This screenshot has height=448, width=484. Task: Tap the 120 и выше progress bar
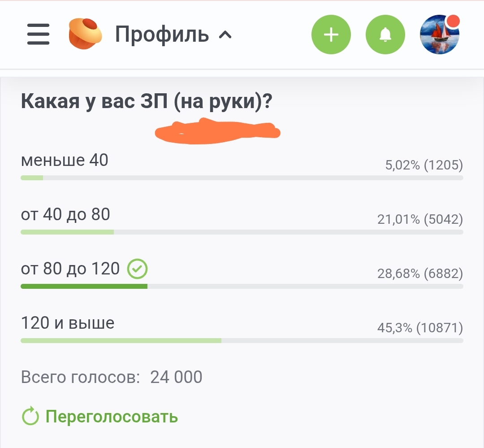242,340
